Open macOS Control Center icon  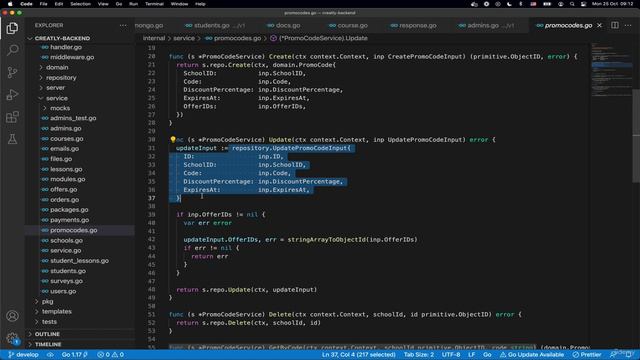pyautogui.click(x=584, y=4)
